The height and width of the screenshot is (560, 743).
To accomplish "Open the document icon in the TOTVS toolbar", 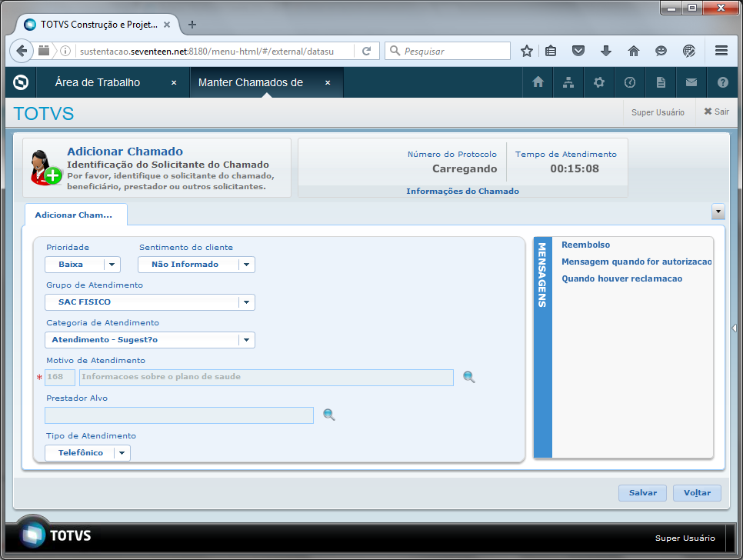I will tap(661, 82).
